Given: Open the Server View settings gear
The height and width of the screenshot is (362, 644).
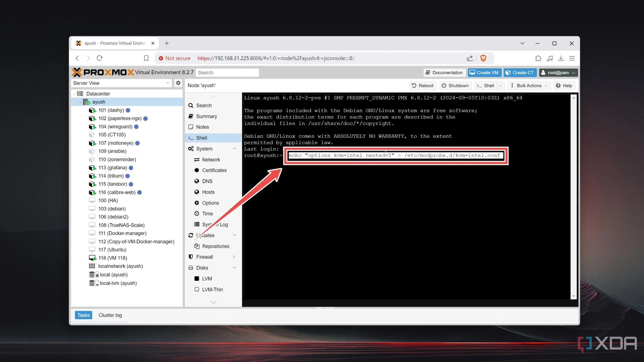Looking at the screenshot, I should click(178, 83).
